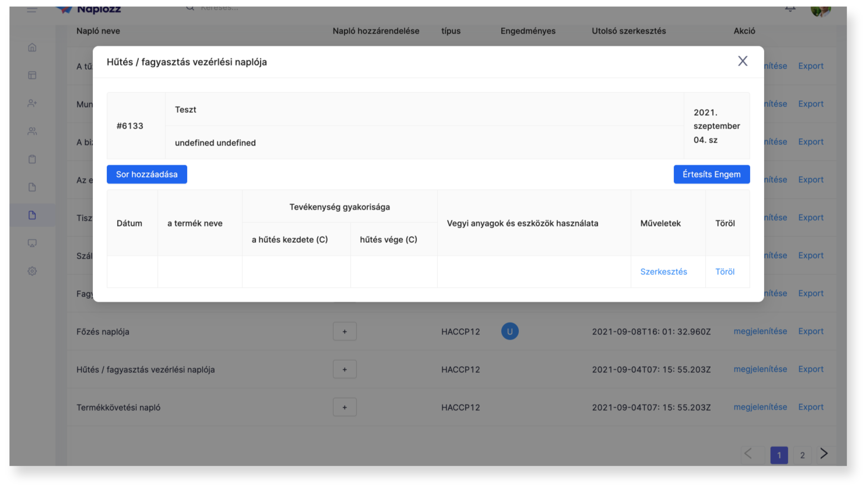The width and height of the screenshot is (868, 490).
Task: Click the next page arrow
Action: coord(824,454)
